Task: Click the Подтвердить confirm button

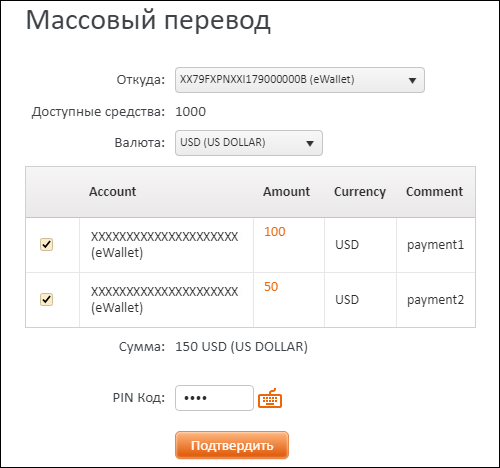Action: click(x=232, y=445)
